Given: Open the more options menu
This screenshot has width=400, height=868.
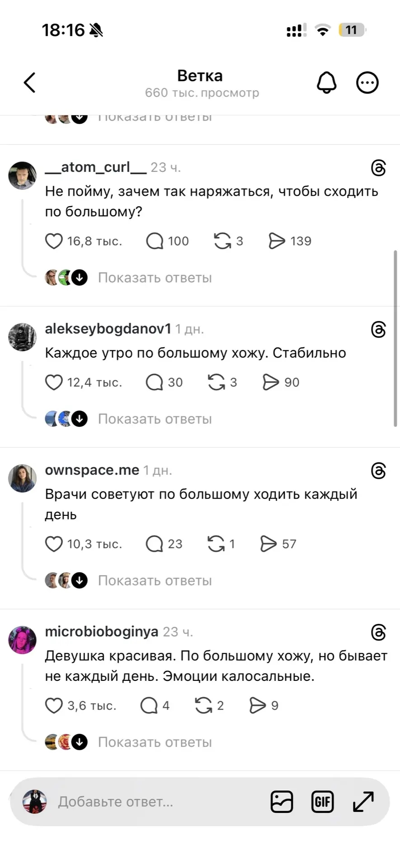Looking at the screenshot, I should (x=367, y=83).
